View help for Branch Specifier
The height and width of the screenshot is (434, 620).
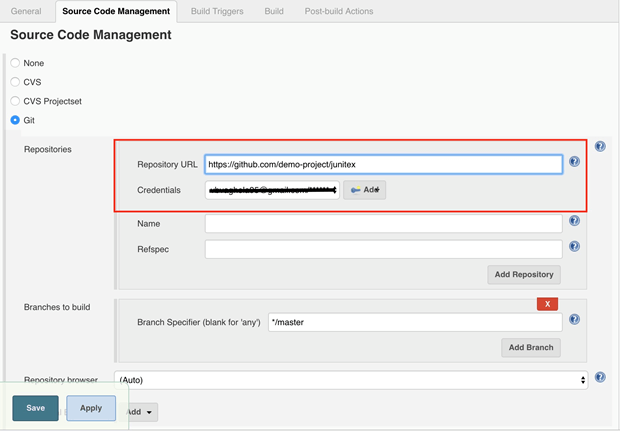[x=574, y=320]
